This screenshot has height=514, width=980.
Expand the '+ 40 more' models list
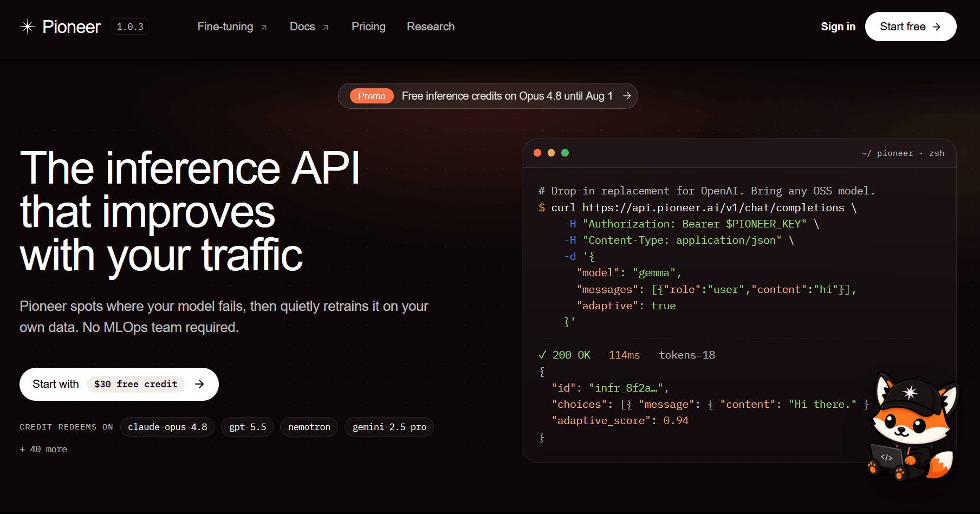(x=43, y=449)
